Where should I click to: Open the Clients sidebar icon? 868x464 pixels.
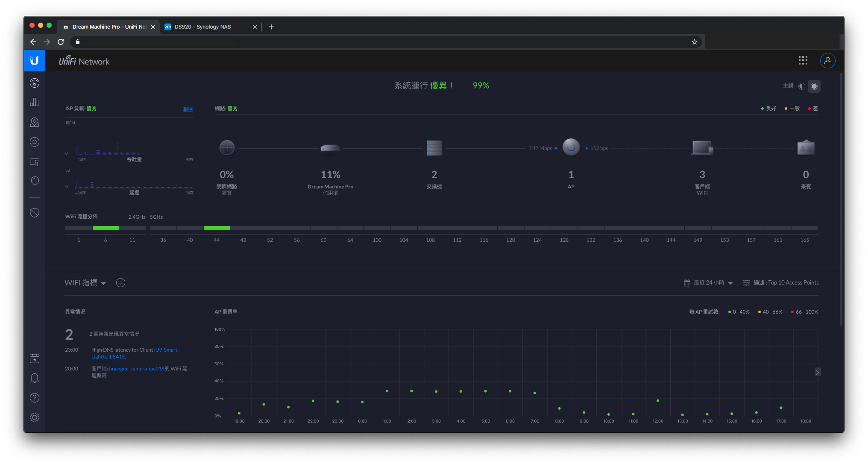[35, 162]
